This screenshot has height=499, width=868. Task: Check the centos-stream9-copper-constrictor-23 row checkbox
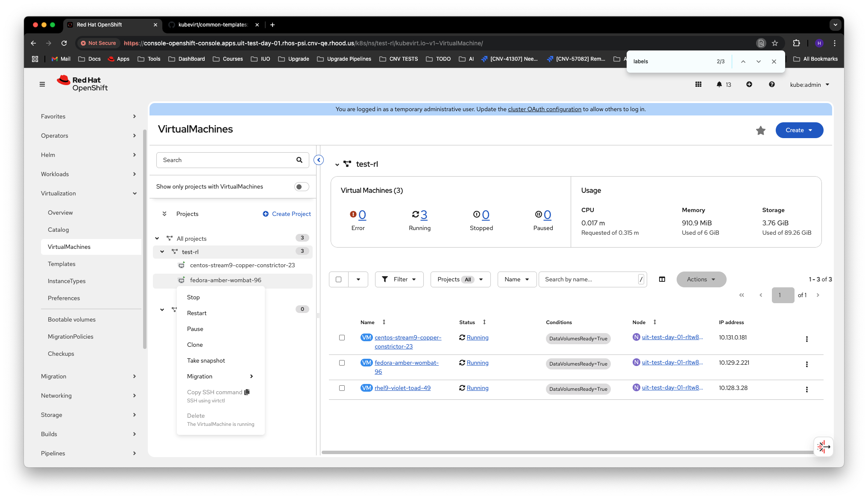(342, 338)
